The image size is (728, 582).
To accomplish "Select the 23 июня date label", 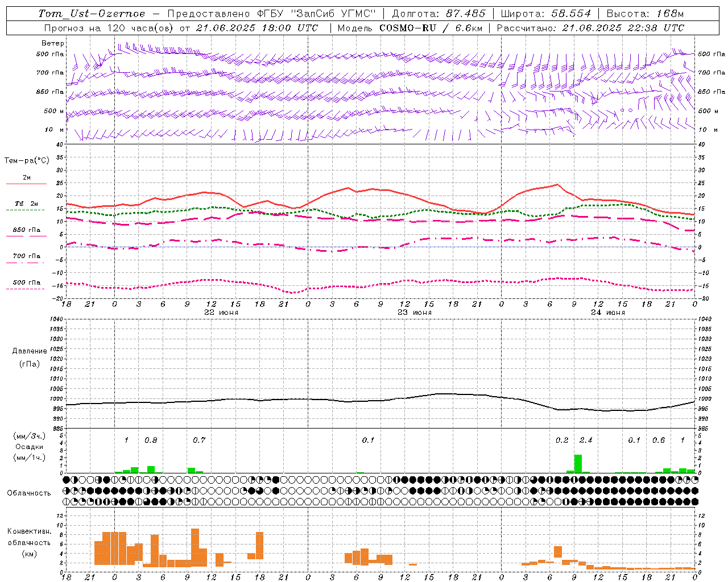I will [x=415, y=313].
